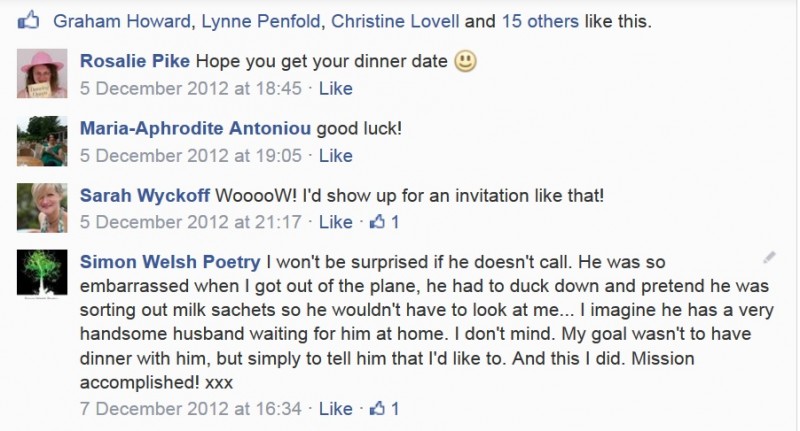Like Rosalie Pike's comment
The width and height of the screenshot is (800, 431).
(x=336, y=88)
